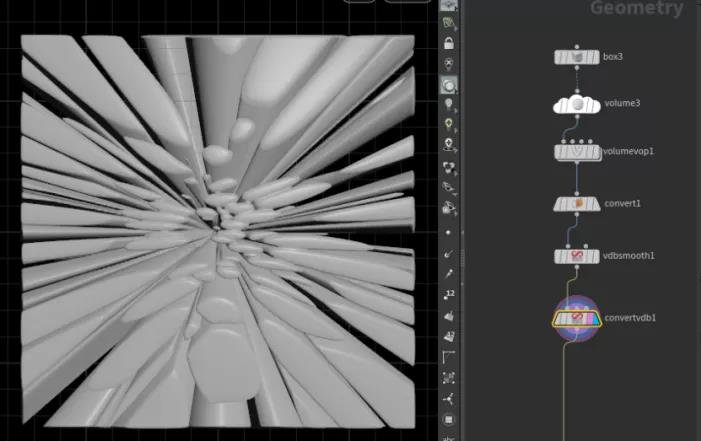Expand the material display options icon
The height and width of the screenshot is (441, 701).
pyautogui.click(x=448, y=168)
